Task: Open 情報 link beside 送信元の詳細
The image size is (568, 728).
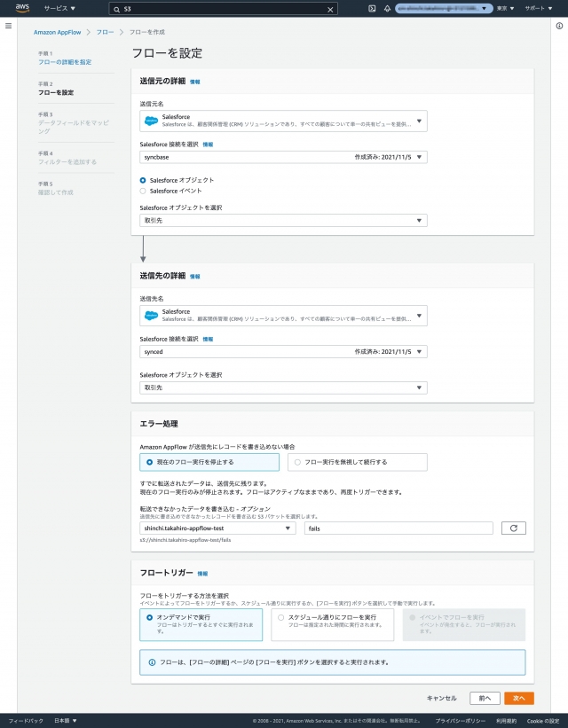Action: 194,82
